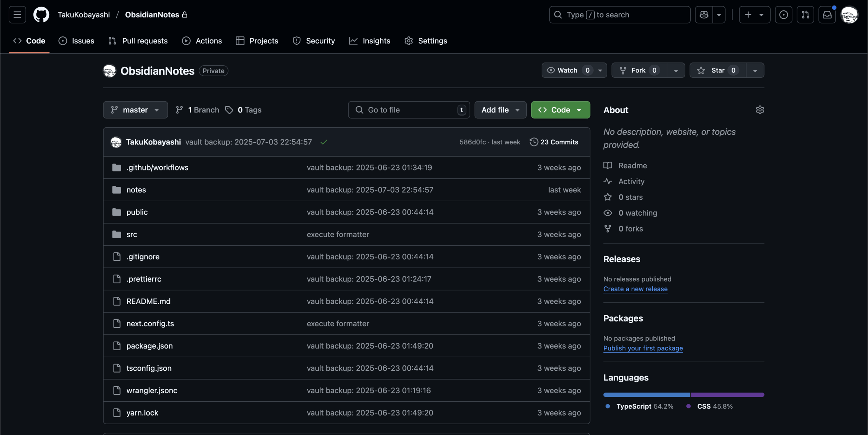Click the GitHub Octocat logo
Viewport: 868px width, 435px height.
[x=41, y=15]
